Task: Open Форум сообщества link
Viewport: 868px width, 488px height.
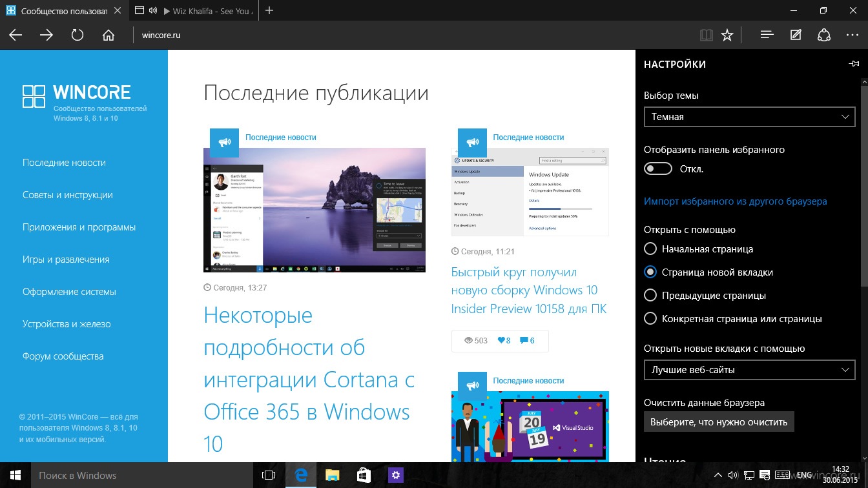Action: pyautogui.click(x=63, y=356)
